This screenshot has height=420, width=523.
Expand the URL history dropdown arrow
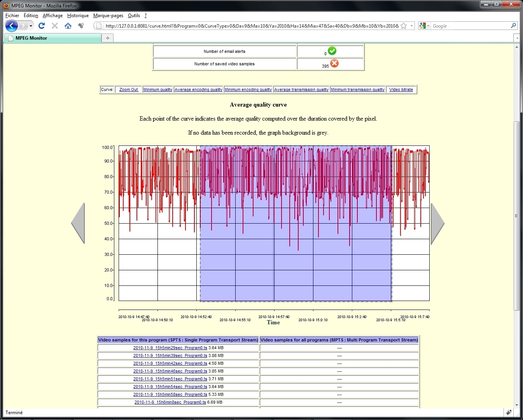(x=411, y=26)
